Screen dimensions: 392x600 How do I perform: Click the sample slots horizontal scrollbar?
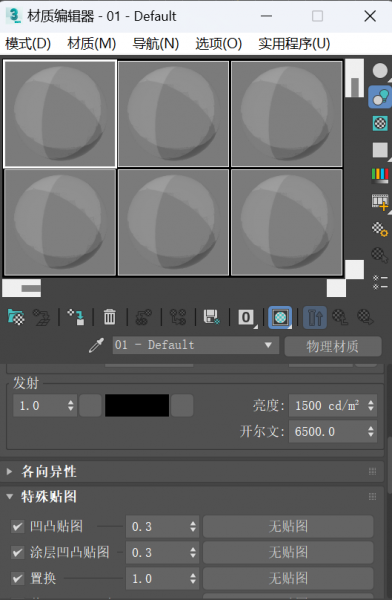174,288
